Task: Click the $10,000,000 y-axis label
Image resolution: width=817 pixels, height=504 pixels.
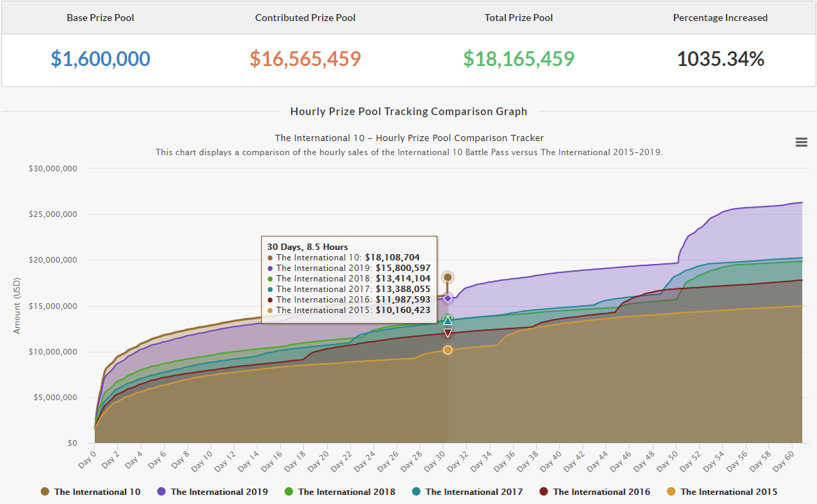Action: coord(53,352)
